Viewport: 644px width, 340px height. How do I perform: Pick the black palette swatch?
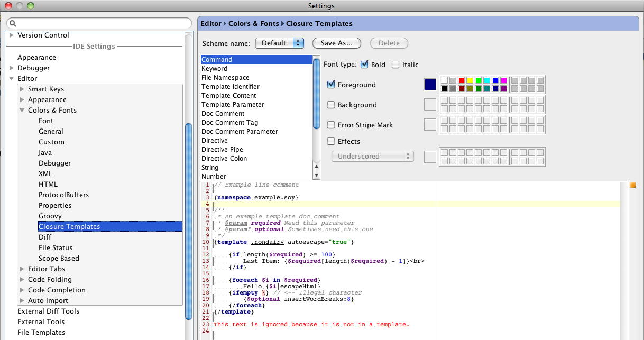tap(445, 89)
